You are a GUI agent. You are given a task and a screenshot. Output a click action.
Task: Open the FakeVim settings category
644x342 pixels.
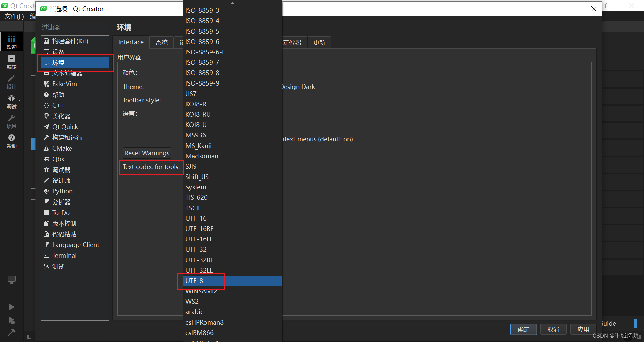[75, 84]
